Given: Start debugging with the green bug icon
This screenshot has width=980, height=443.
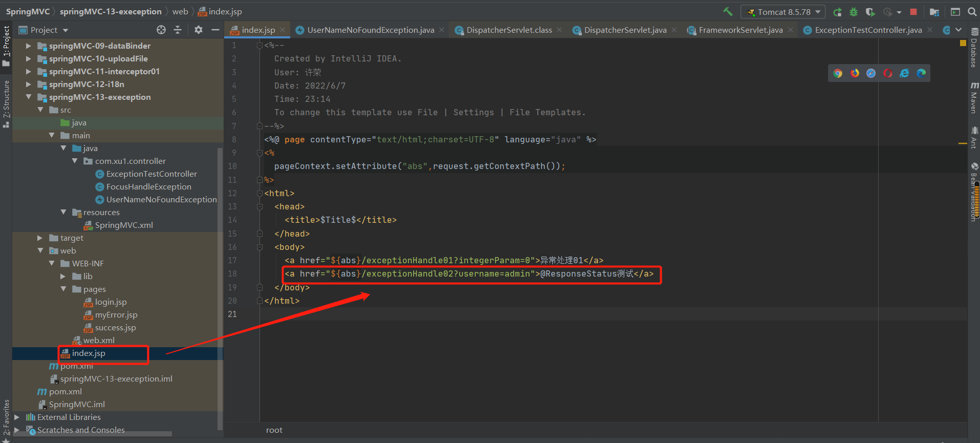Looking at the screenshot, I should tap(854, 12).
